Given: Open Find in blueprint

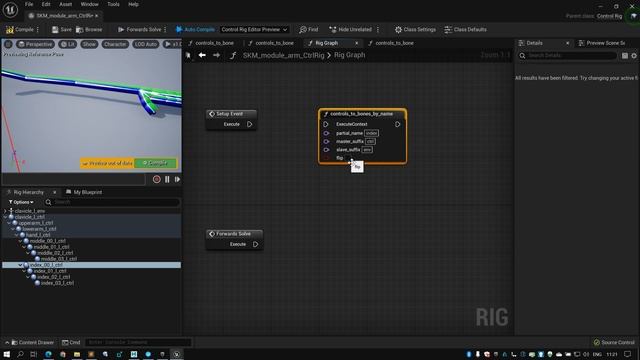Looking at the screenshot, I should tap(309, 29).
